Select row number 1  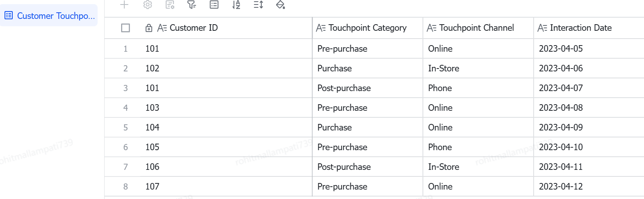(126, 49)
